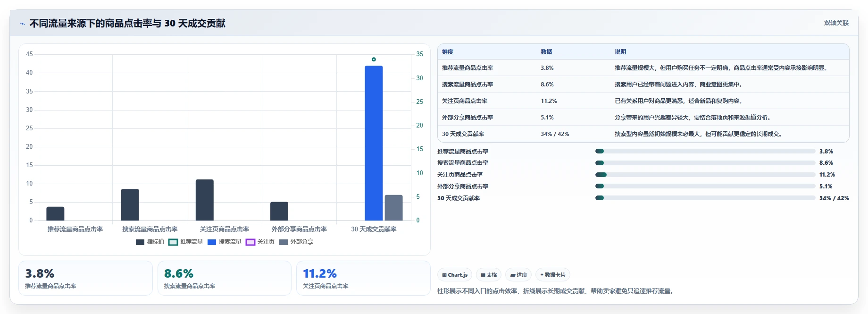Click the 数据卡片 tag chip
The width and height of the screenshot is (868, 314).
(x=553, y=275)
